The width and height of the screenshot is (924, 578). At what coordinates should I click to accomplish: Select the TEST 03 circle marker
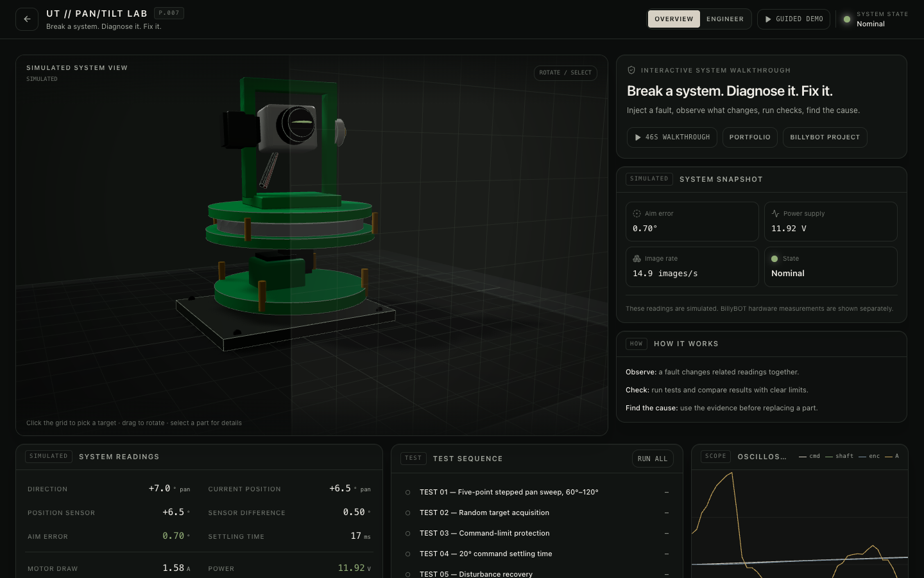[x=407, y=534]
